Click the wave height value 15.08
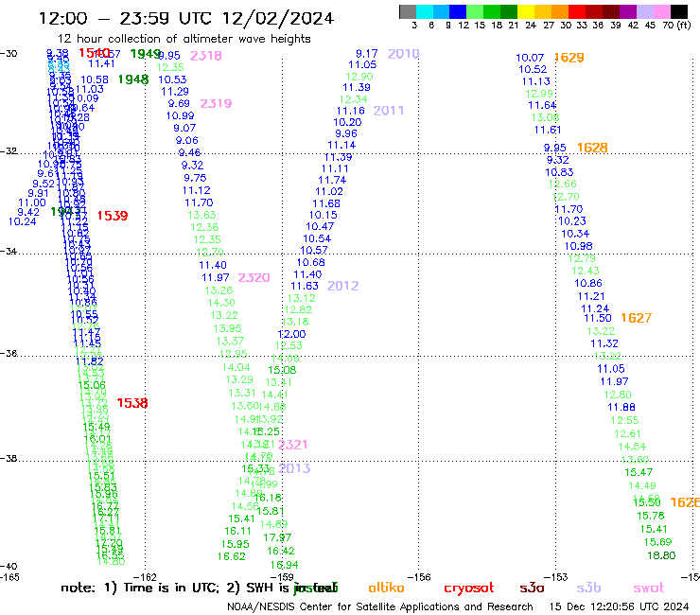Viewport: 700px width, 615px height. tap(282, 370)
